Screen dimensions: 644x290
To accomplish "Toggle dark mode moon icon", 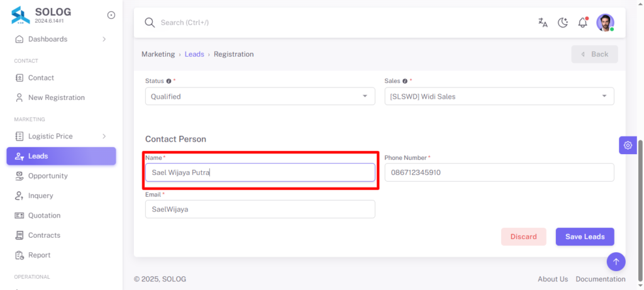I will tap(563, 23).
